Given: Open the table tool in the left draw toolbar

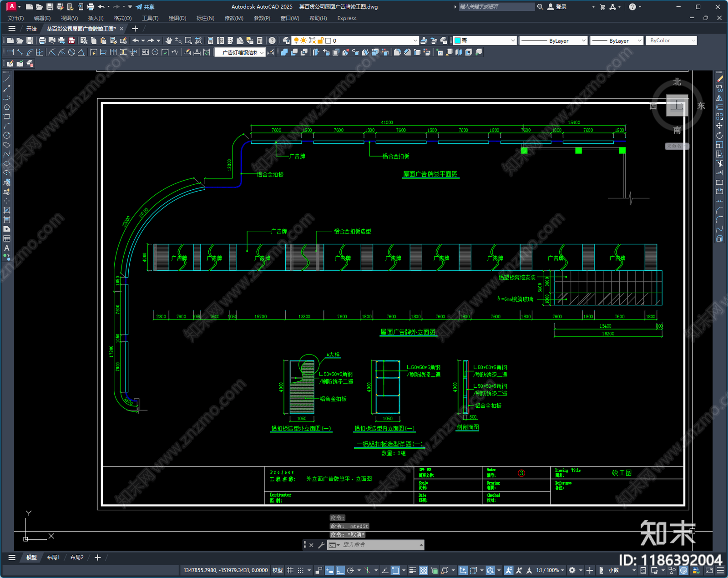Looking at the screenshot, I should (x=7, y=238).
